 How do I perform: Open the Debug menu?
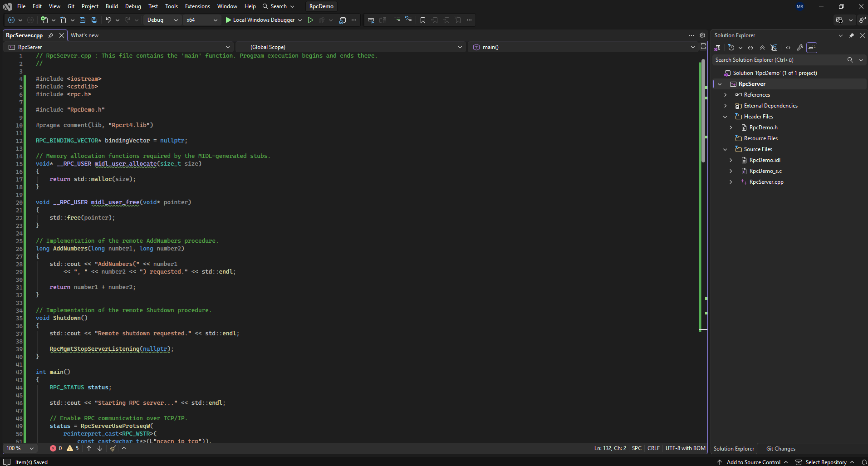tap(133, 6)
